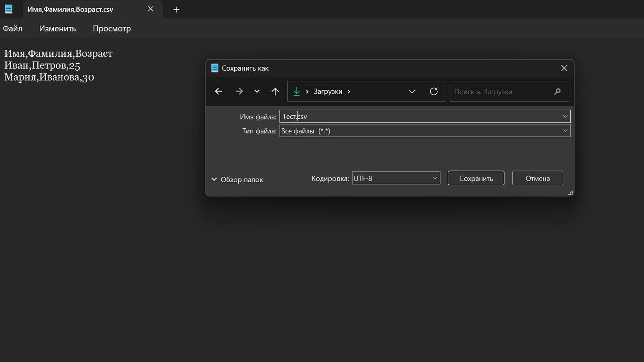Screen dimensions: 644x362
Task: Click text line Мария,Иванова,30
Action: (49, 77)
